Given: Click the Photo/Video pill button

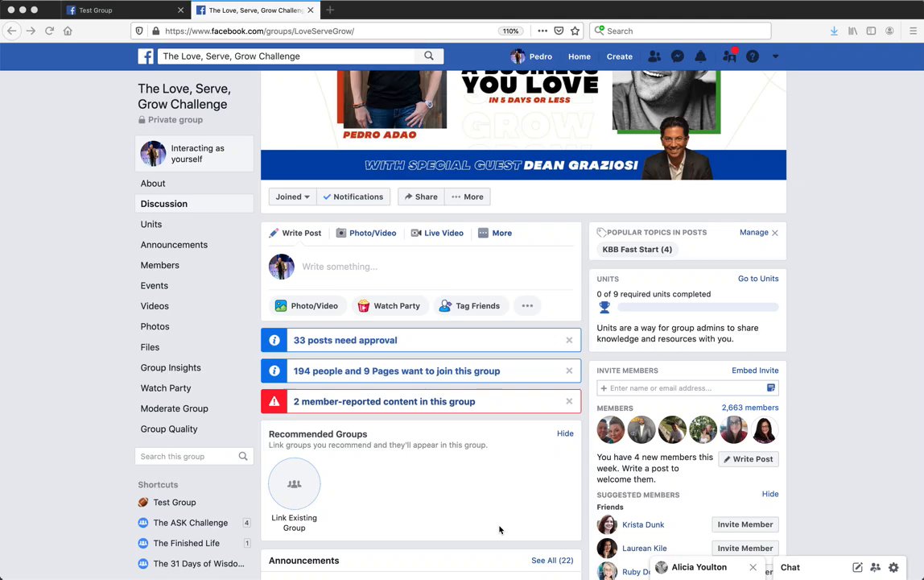Looking at the screenshot, I should tap(307, 305).
